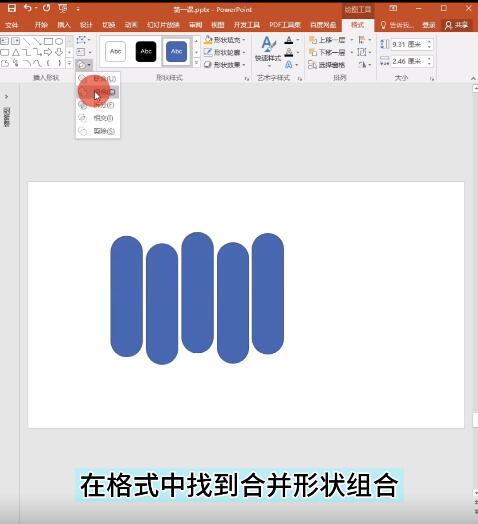This screenshot has height=524, width=478.
Task: Open the text effects glowing A dropdown
Action: [x=292, y=64]
